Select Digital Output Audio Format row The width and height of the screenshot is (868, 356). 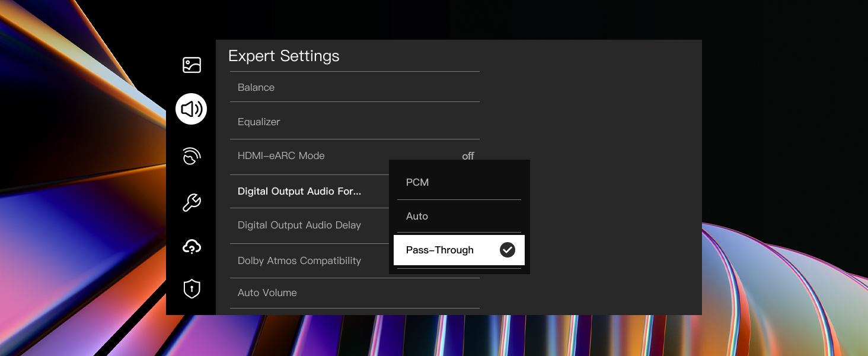tap(309, 191)
